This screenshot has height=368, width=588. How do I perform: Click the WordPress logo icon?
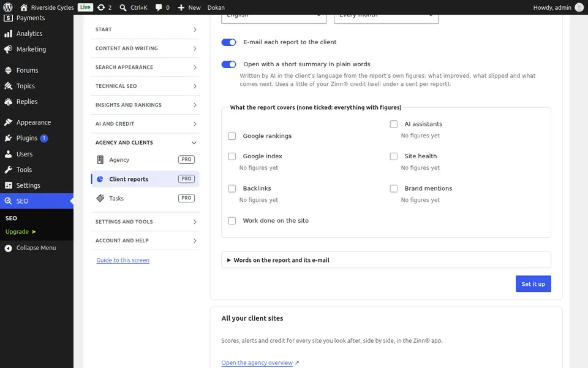pos(8,7)
